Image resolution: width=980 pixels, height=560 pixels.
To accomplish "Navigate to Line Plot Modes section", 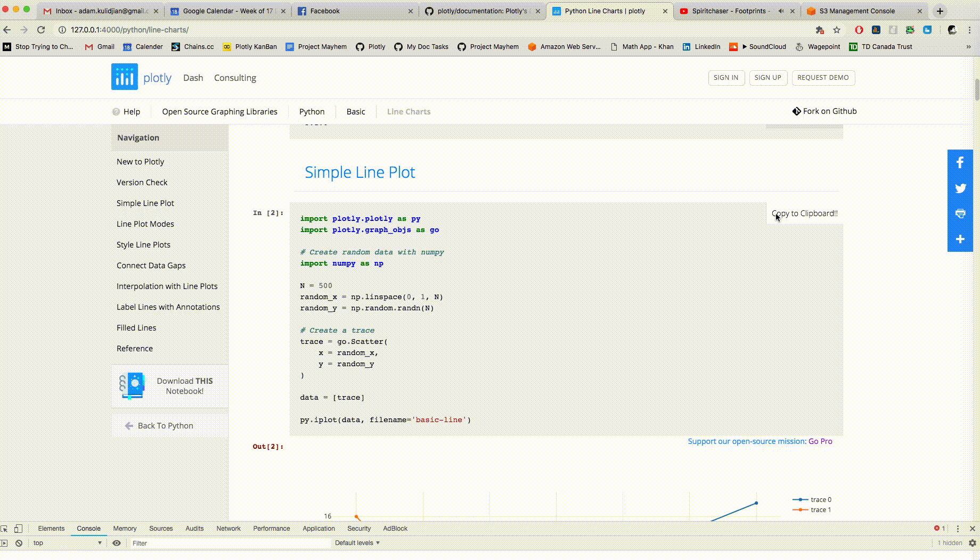I will [x=145, y=224].
